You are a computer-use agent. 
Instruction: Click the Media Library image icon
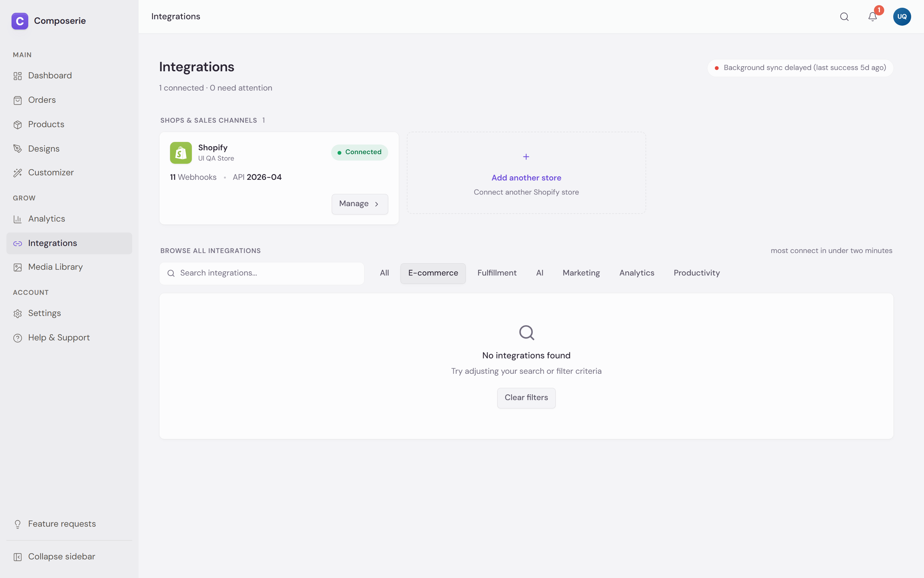[18, 267]
